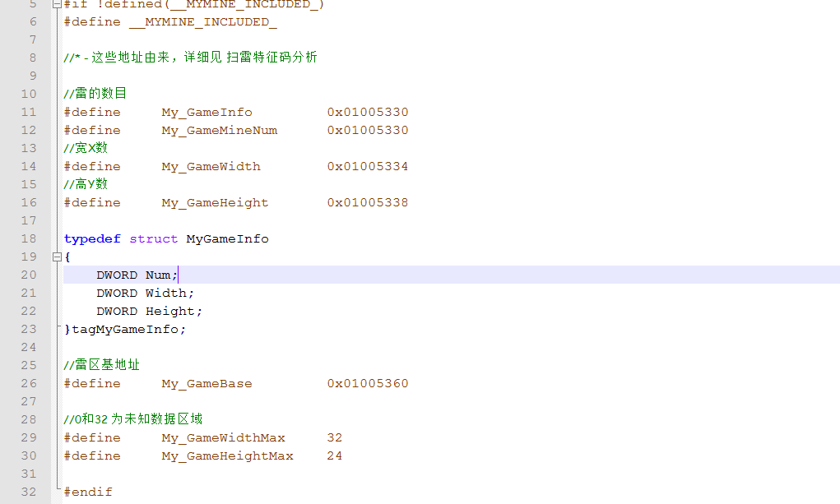Click the //雷的数目 comment
Image resolution: width=840 pixels, height=504 pixels.
[95, 94]
